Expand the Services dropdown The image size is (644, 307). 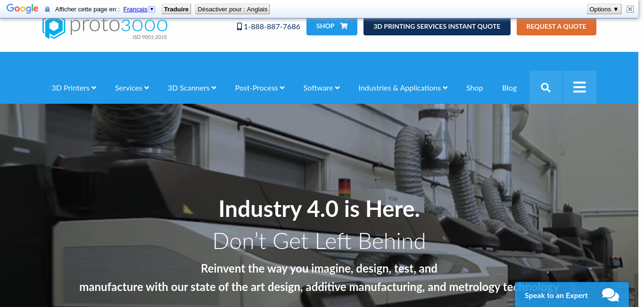132,88
